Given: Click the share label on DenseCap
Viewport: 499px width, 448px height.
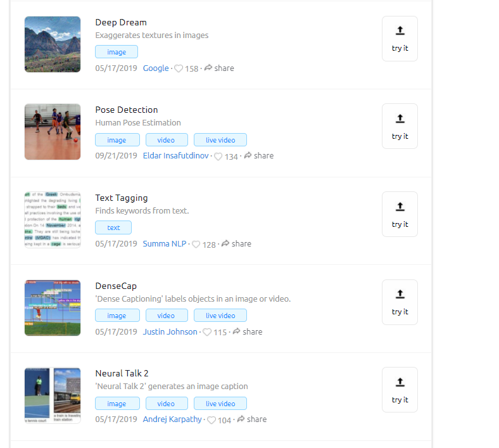Looking at the screenshot, I should 253,332.
